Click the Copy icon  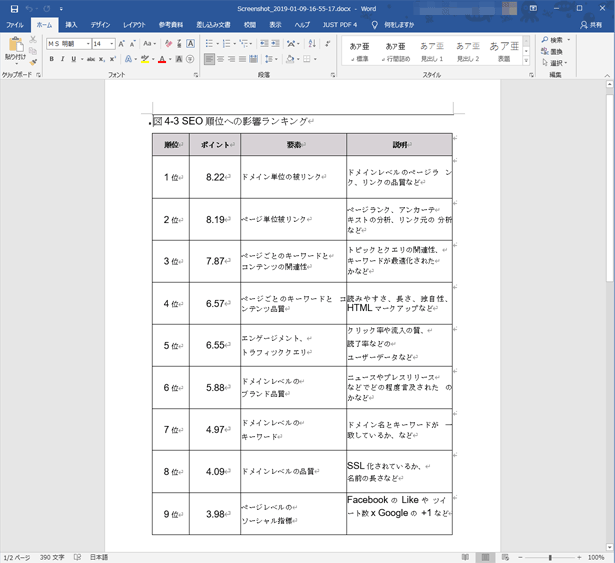pyautogui.click(x=33, y=51)
